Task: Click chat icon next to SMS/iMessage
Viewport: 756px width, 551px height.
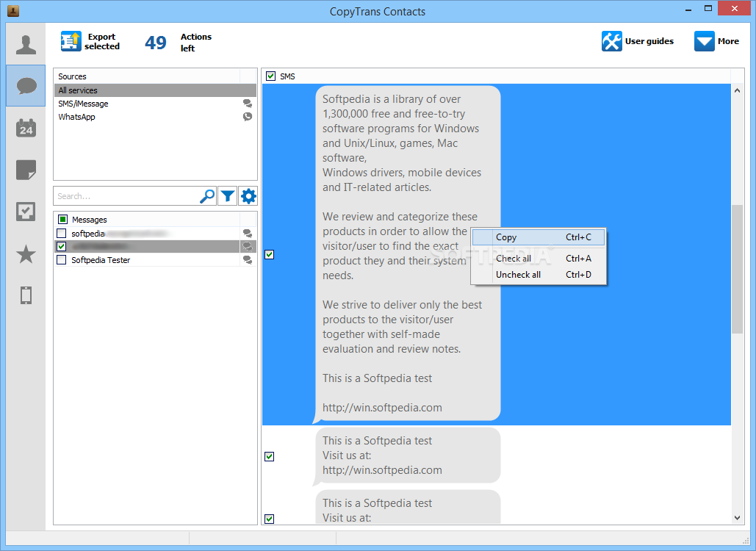Action: pos(248,103)
